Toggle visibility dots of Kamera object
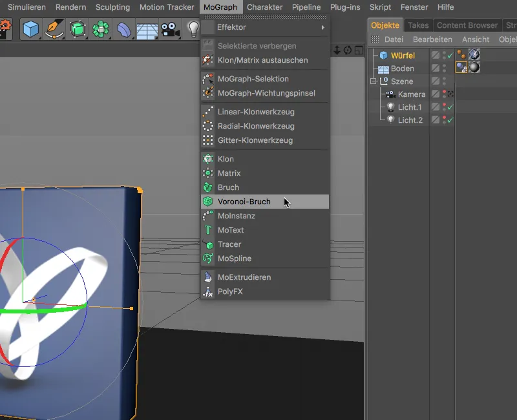This screenshot has width=517, height=420. point(444,94)
